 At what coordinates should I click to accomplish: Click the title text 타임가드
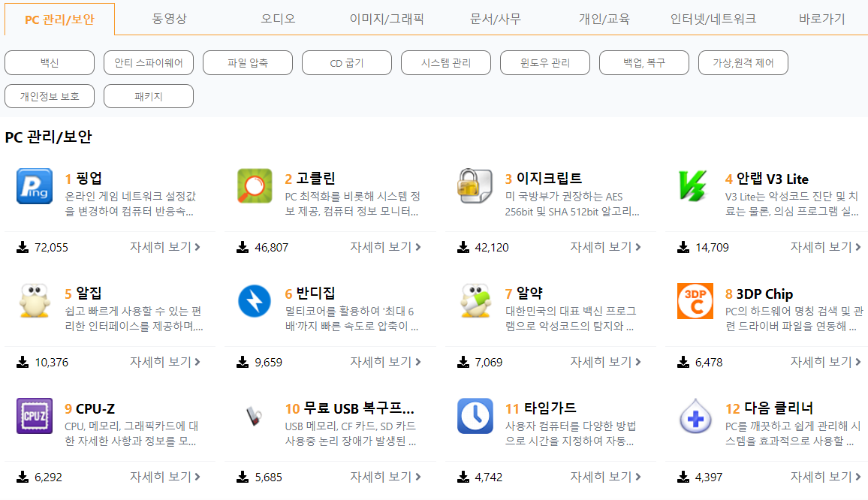pos(550,408)
